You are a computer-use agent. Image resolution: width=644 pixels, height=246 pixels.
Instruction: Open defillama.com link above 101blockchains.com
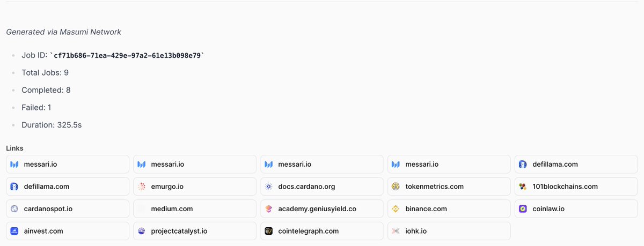pyautogui.click(x=576, y=164)
